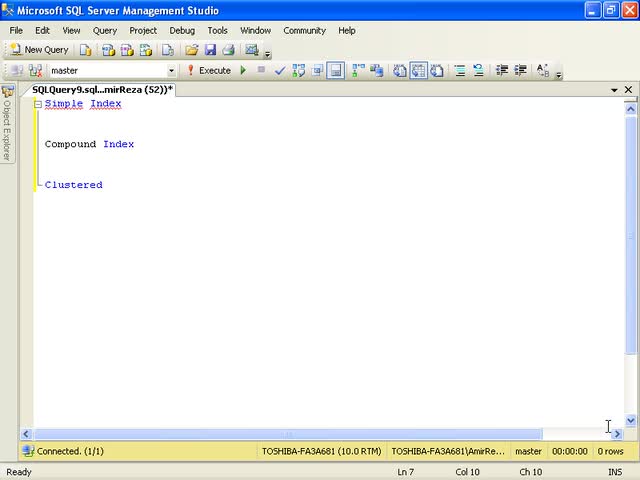The height and width of the screenshot is (480, 640).
Task: Open the File menu
Action: click(16, 31)
